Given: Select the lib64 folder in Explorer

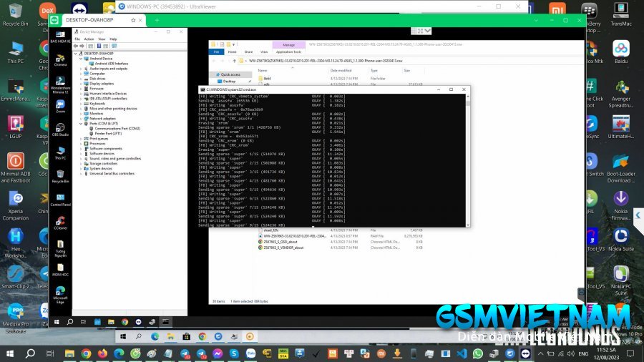Looking at the screenshot, I should [x=267, y=79].
